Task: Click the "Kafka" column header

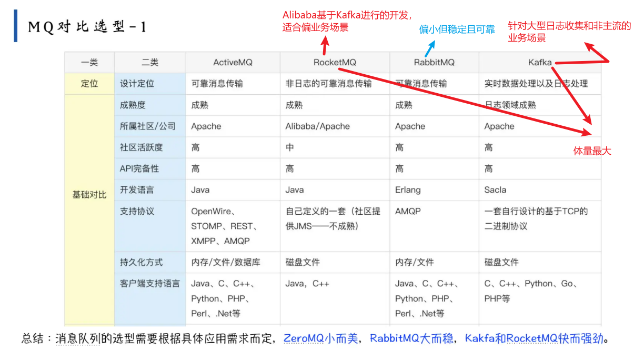Action: [x=540, y=62]
